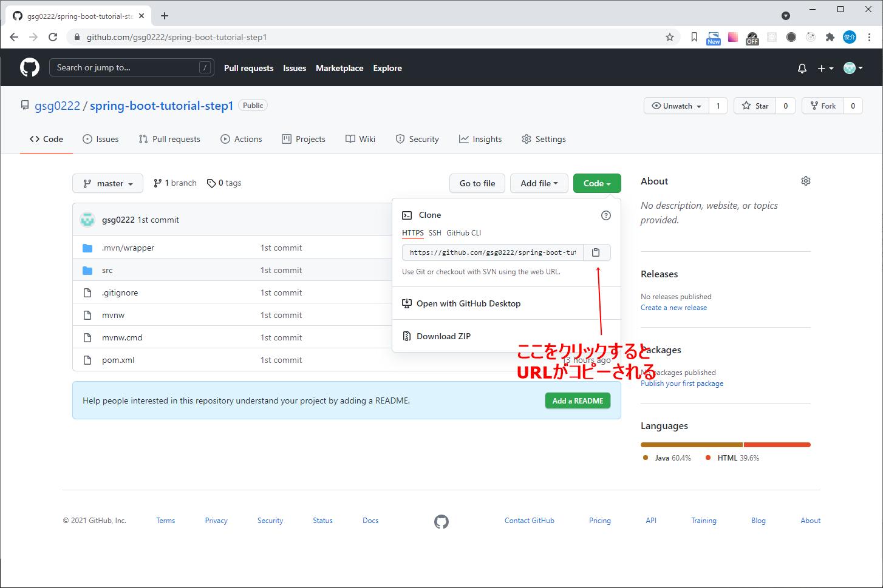Viewport: 883px width, 588px height.
Task: Click the search or jump to field
Action: 131,67
